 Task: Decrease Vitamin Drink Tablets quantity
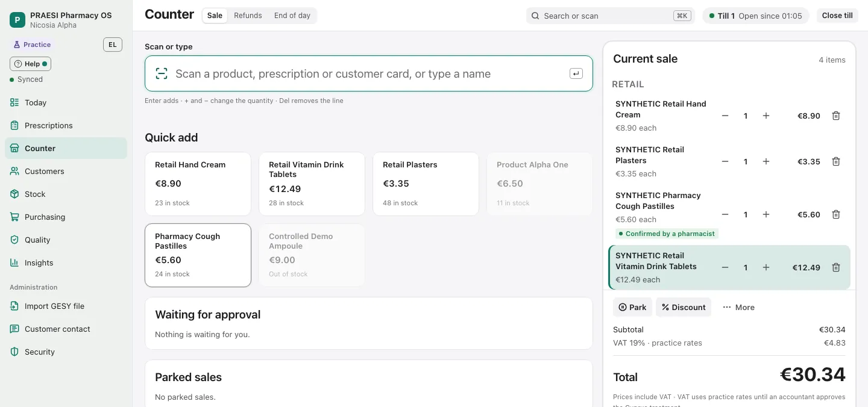point(725,267)
